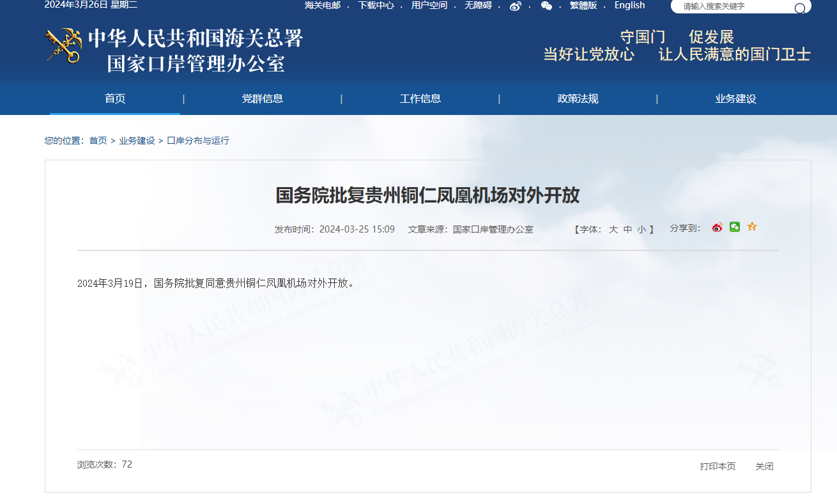This screenshot has height=504, width=837.
Task: Switch to English version link
Action: point(629,6)
